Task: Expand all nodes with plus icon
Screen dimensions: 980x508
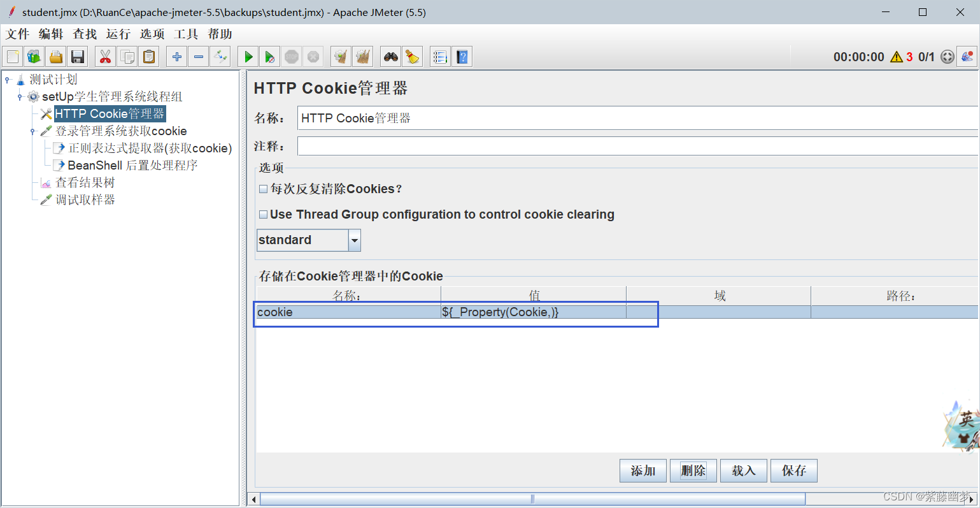Action: [x=177, y=57]
